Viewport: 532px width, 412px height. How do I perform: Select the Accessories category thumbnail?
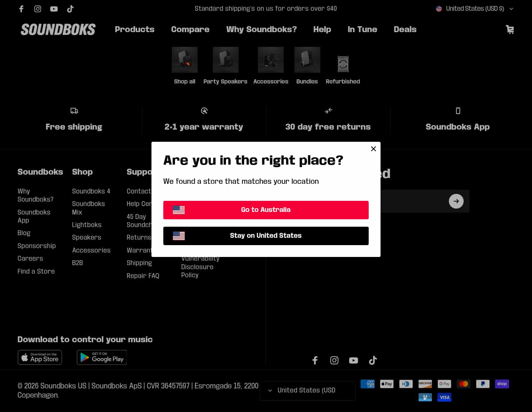coord(271,60)
